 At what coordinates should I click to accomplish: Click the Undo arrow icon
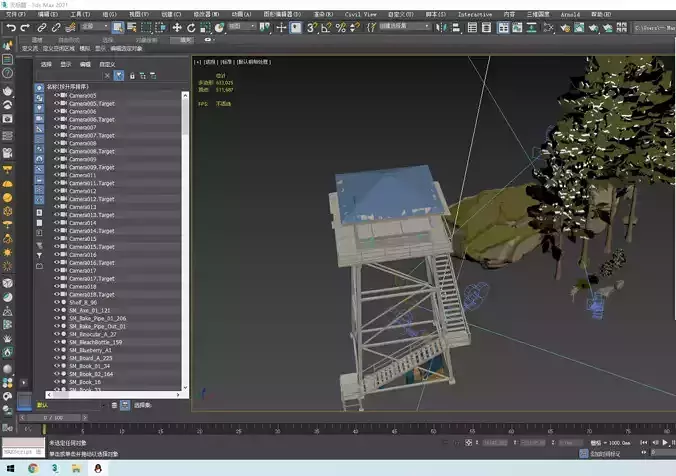11,28
